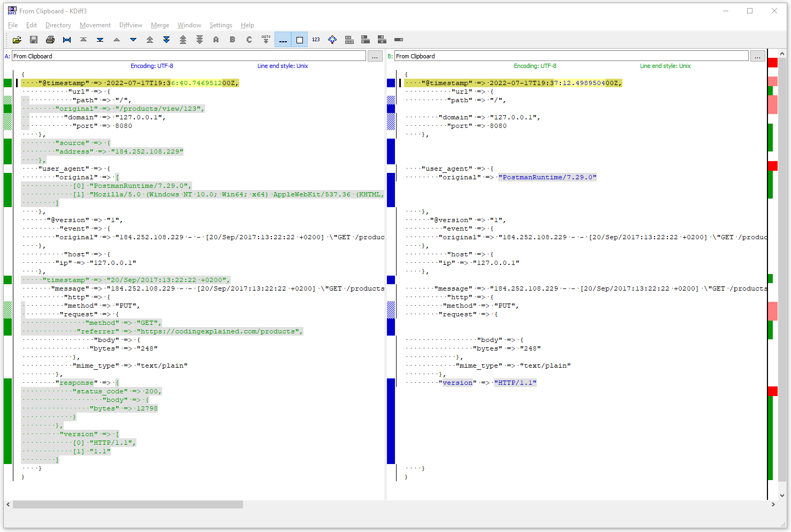Go to current delta icon

click(67, 40)
